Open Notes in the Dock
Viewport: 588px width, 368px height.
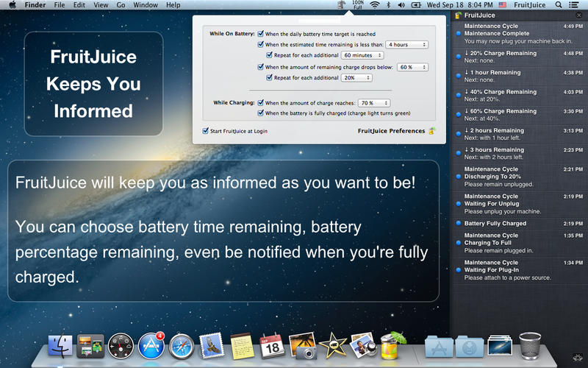point(242,346)
